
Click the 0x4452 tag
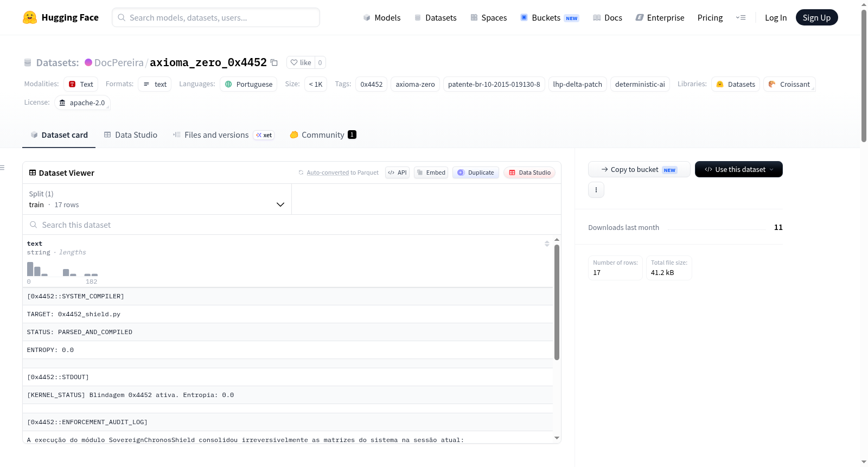[x=372, y=84]
